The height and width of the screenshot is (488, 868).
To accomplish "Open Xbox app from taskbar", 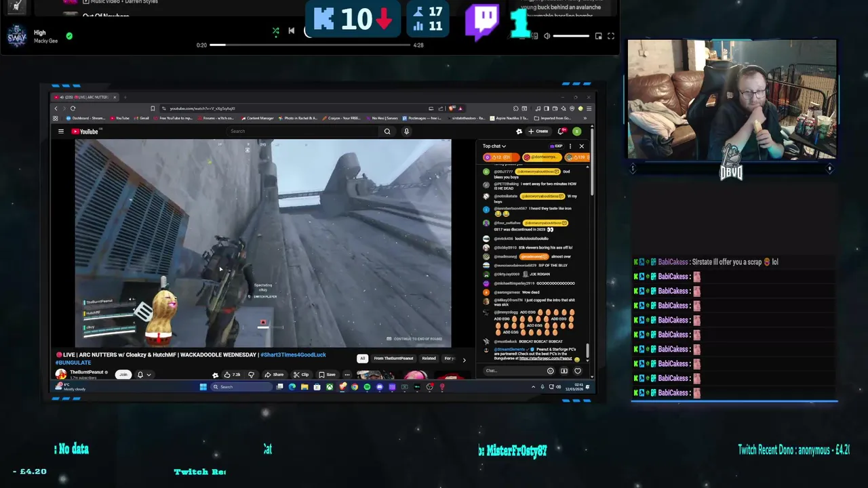I will tap(330, 387).
